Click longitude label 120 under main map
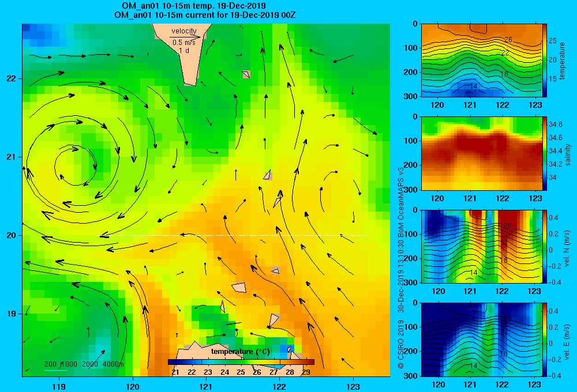The height and width of the screenshot is (392, 577). [x=133, y=386]
